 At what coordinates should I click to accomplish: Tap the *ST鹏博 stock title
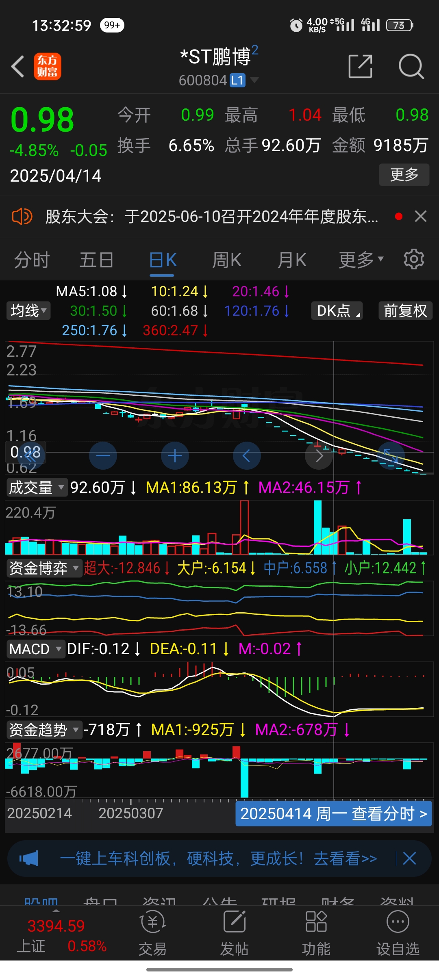point(215,56)
